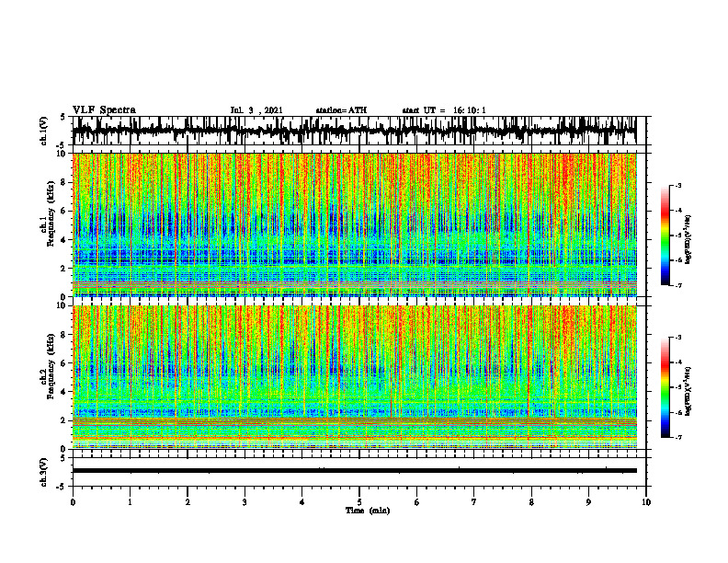Click the ch.1 spectrogram color bar
Screen dimensions: 728x563
click(x=665, y=236)
